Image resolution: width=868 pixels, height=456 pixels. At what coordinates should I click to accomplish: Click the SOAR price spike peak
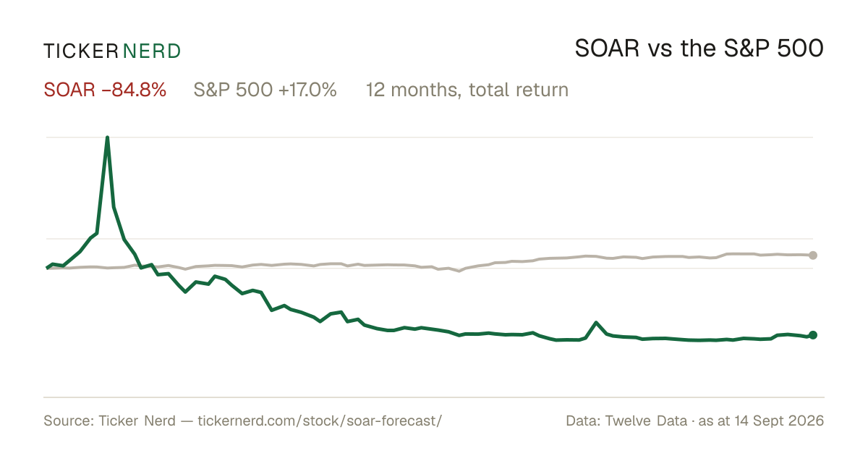[x=108, y=138]
